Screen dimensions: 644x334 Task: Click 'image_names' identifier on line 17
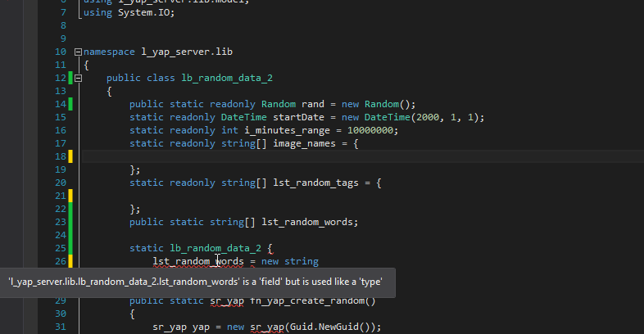click(x=304, y=143)
